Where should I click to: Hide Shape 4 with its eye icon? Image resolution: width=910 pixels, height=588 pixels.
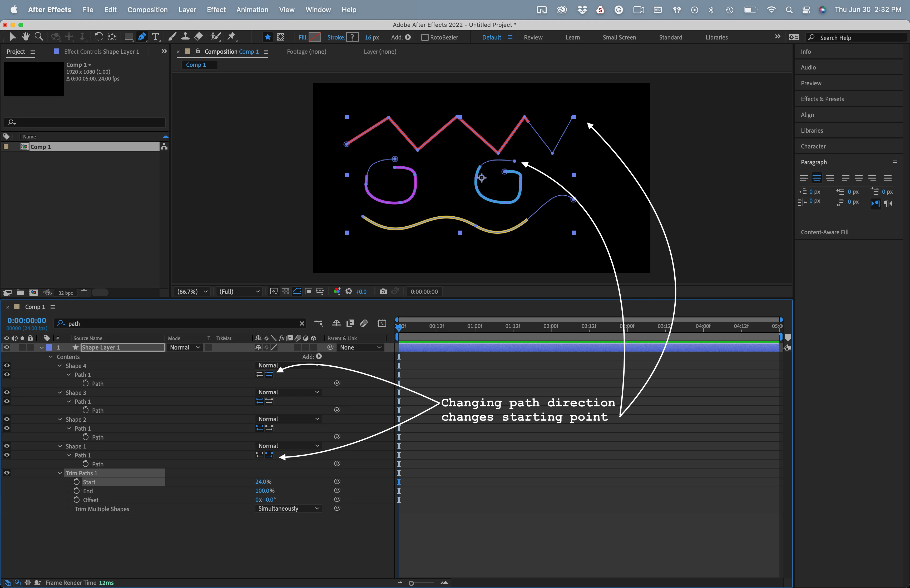click(x=7, y=365)
